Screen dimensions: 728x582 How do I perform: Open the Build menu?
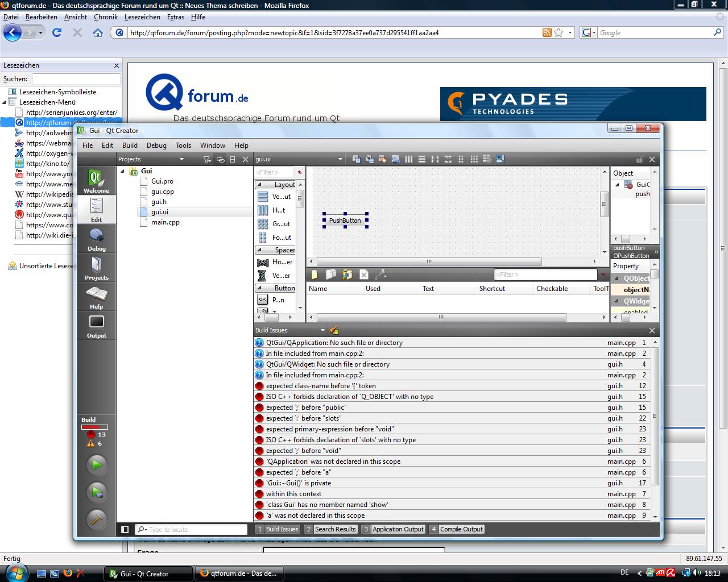pos(130,145)
